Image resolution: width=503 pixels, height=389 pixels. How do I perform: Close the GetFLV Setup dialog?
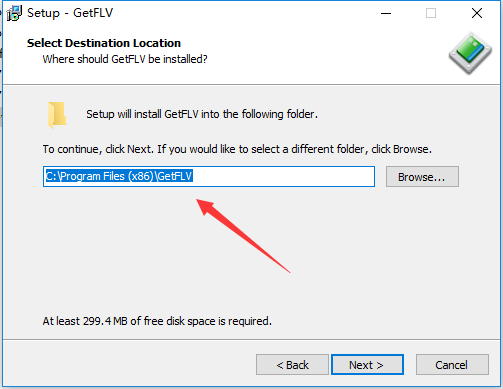(477, 13)
